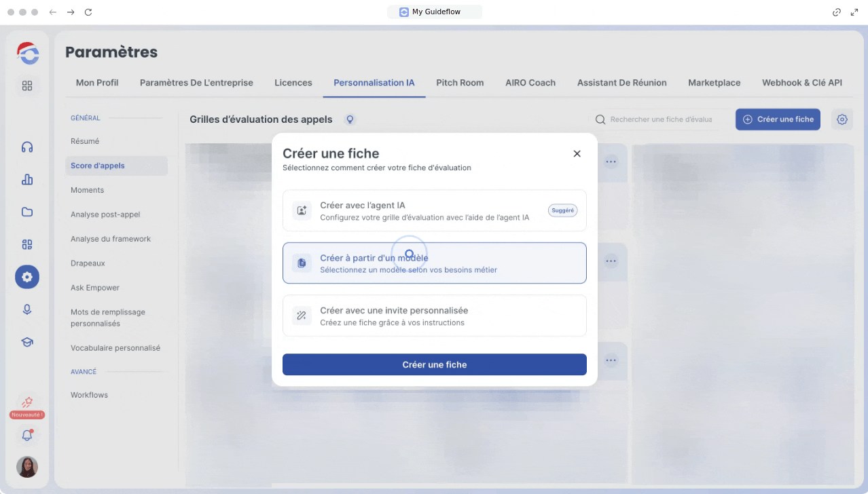The height and width of the screenshot is (494, 868).
Task: Open the AIRO Coach tab
Action: click(530, 83)
